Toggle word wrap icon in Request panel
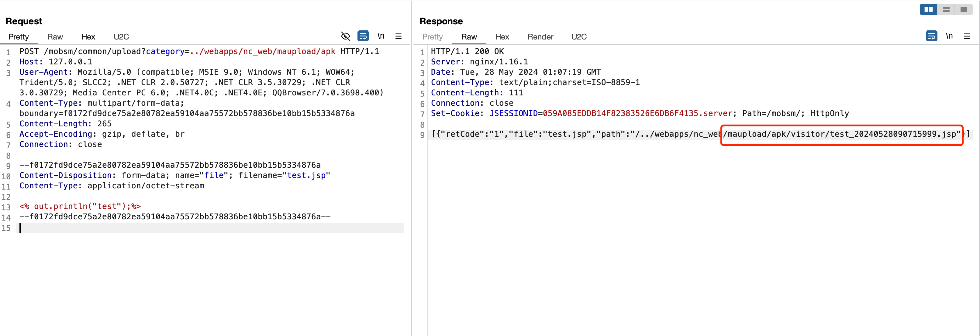This screenshot has width=980, height=336. tap(363, 36)
